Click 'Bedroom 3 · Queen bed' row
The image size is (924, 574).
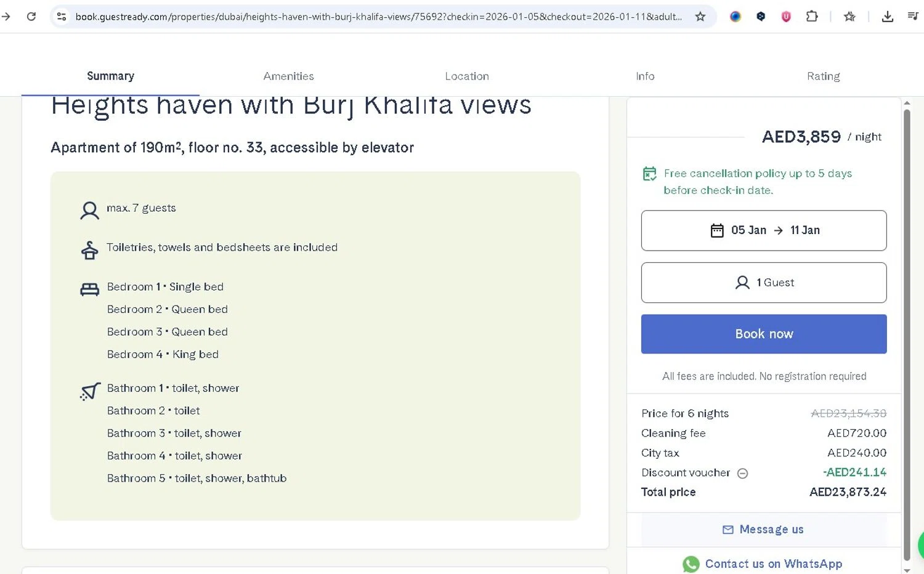168,332
